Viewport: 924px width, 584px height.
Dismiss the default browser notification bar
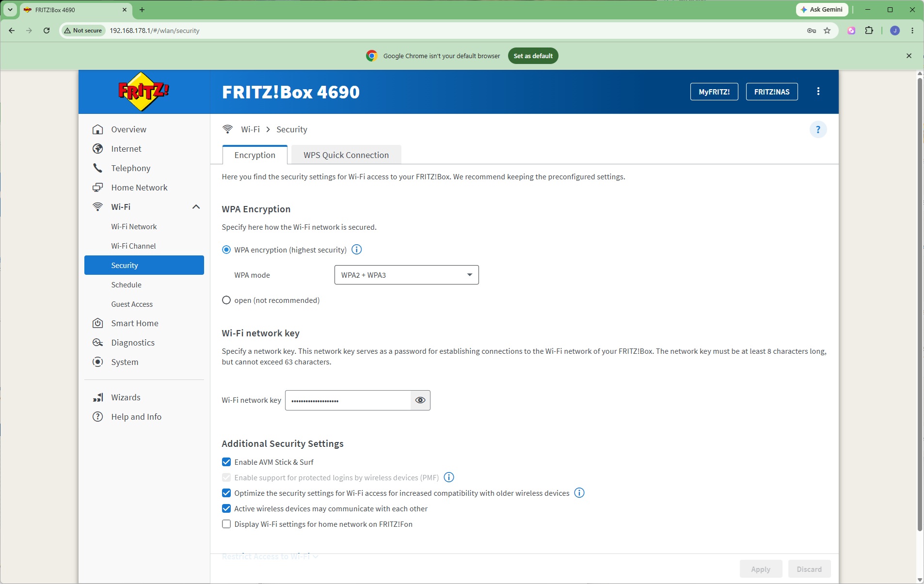pos(909,56)
